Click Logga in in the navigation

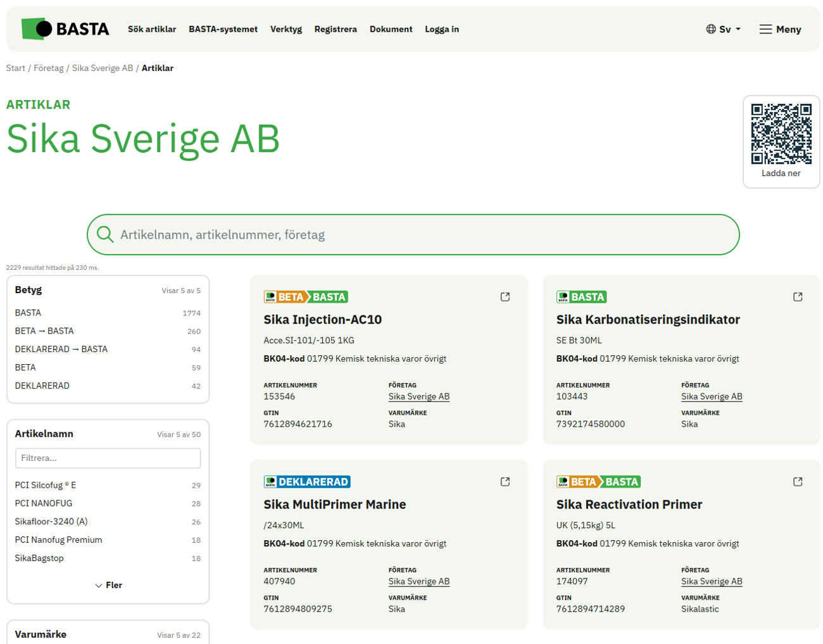tap(442, 29)
